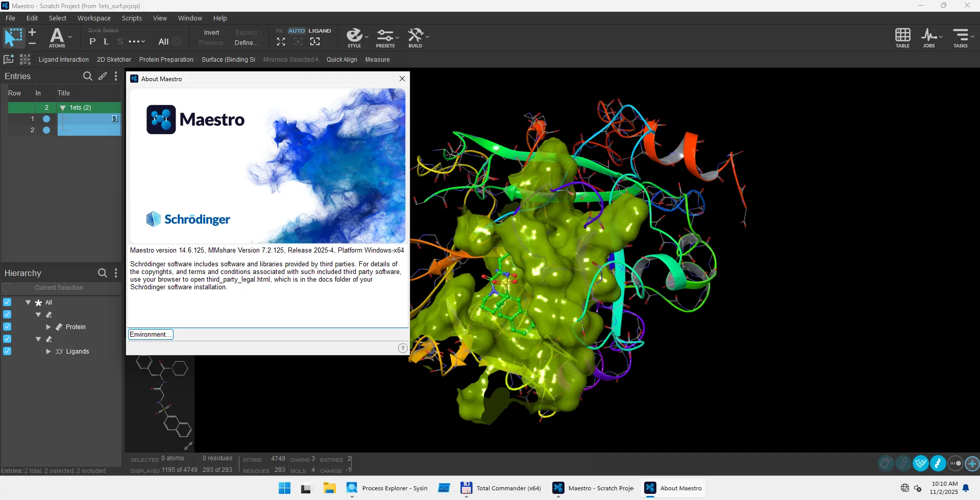
Task: Click the Hierarchy panel search icon
Action: point(103,273)
